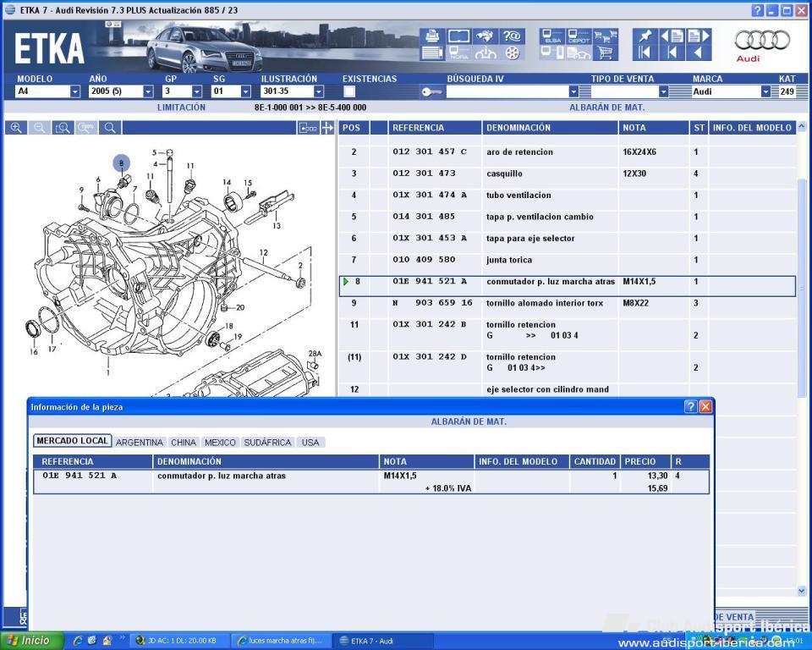812x650 pixels.
Task: Click the plain magnifier icon in illustration toolbar
Action: point(110,128)
